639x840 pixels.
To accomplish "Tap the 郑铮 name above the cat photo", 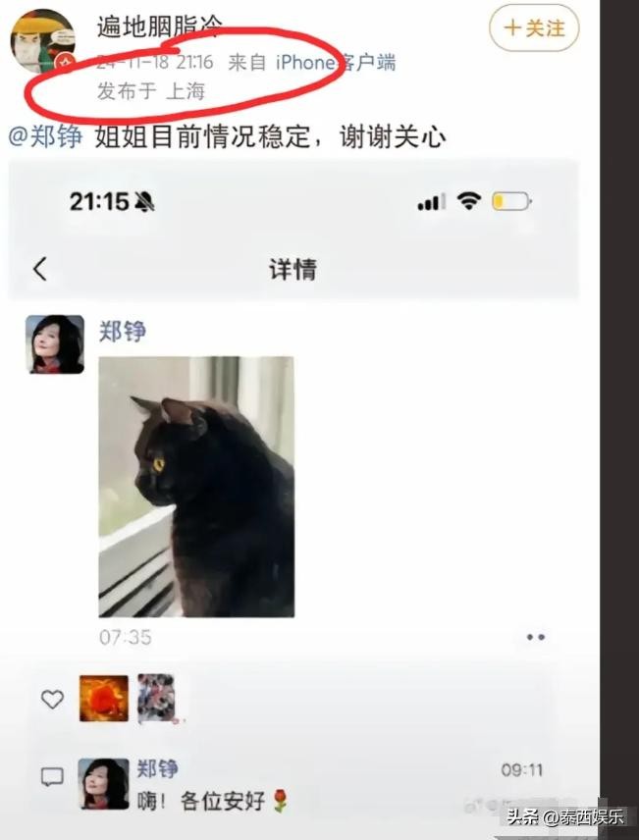I will (x=123, y=331).
